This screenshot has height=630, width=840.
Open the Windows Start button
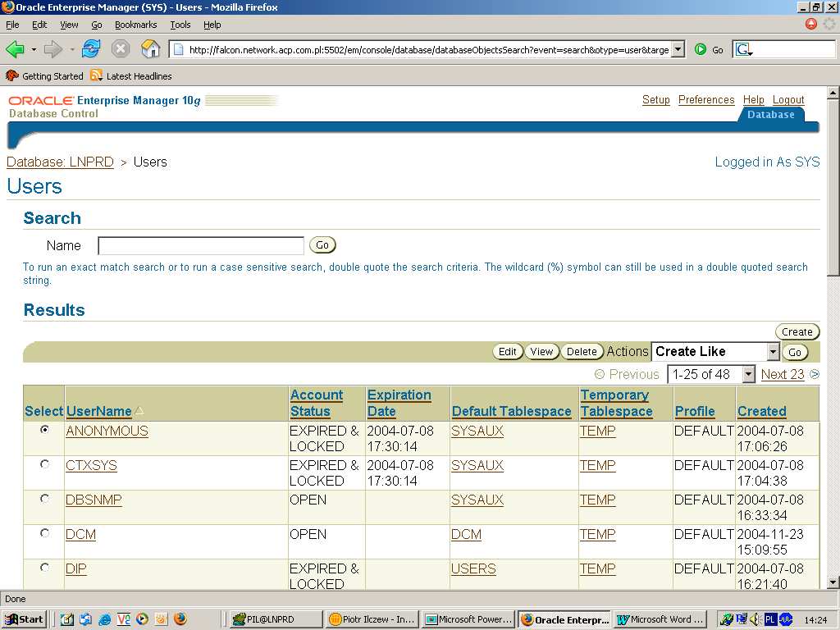(25, 619)
